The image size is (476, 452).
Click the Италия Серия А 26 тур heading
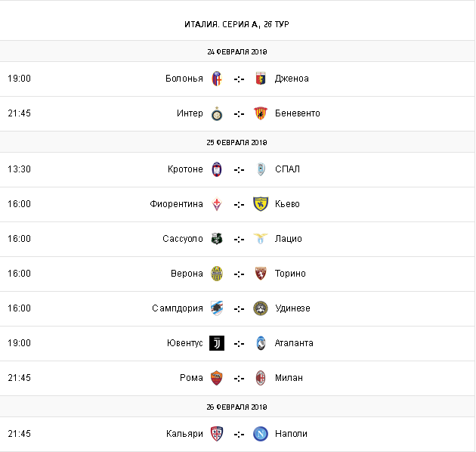tap(236, 24)
